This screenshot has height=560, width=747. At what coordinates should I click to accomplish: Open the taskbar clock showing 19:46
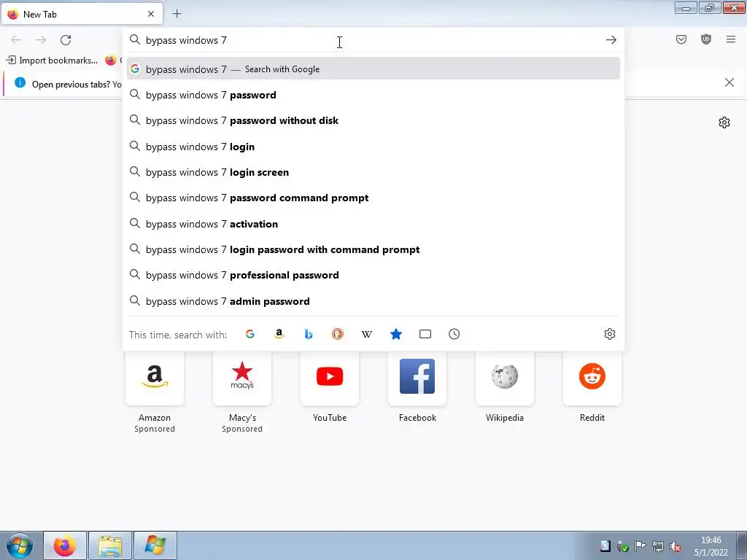click(x=711, y=546)
